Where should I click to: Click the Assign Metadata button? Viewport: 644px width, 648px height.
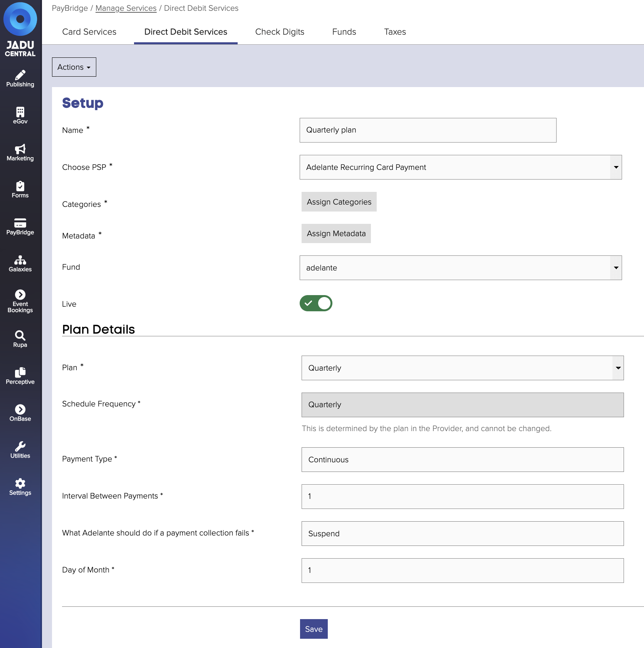coord(336,233)
